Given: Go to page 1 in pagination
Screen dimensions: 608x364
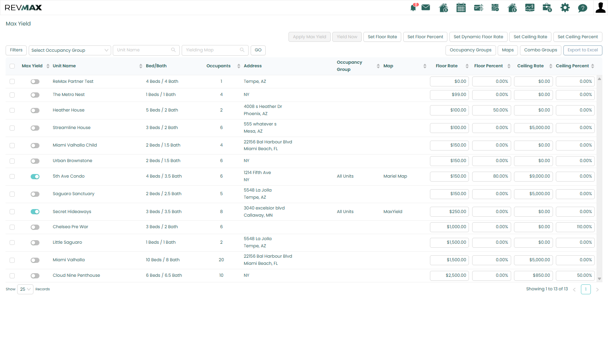Looking at the screenshot, I should 586,290.
